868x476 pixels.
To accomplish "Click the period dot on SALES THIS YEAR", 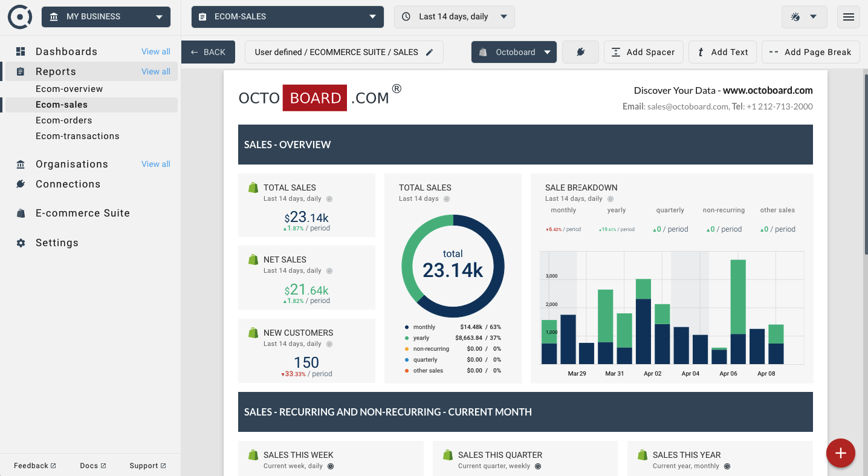I will pyautogui.click(x=727, y=466).
